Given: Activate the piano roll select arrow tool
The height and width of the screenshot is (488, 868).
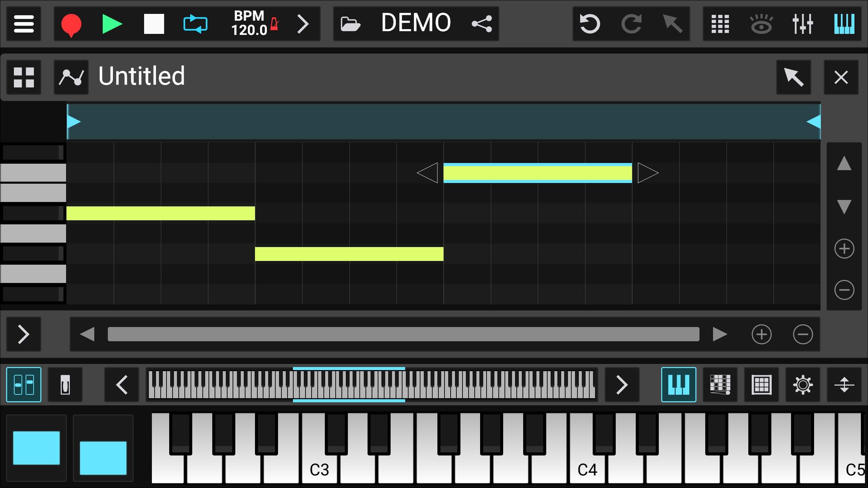Looking at the screenshot, I should coord(794,77).
